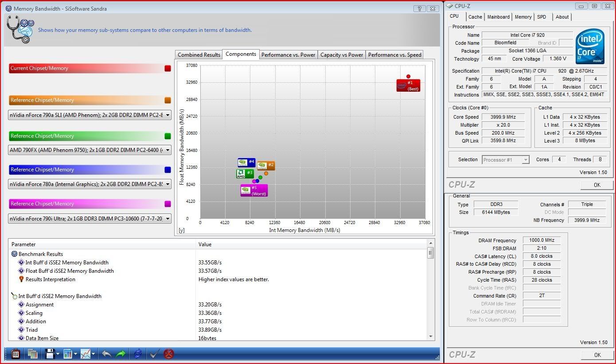This screenshot has width=616, height=364.
Task: Toggle the green Reference Chipset/Memory checkbox
Action: pyautogui.click(x=168, y=136)
